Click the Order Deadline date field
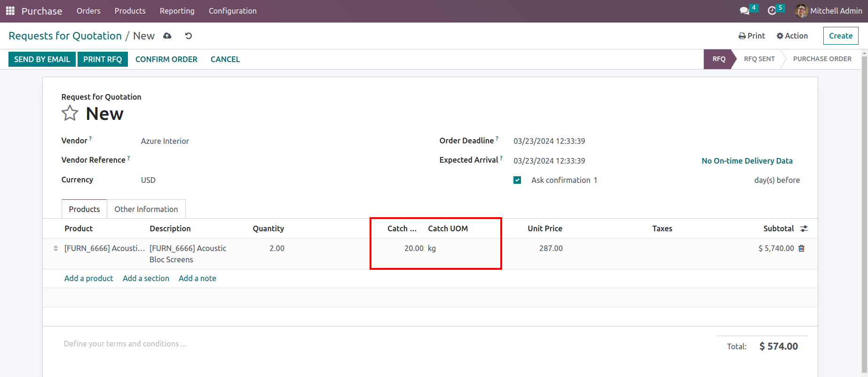Image resolution: width=868 pixels, height=377 pixels. (x=549, y=141)
